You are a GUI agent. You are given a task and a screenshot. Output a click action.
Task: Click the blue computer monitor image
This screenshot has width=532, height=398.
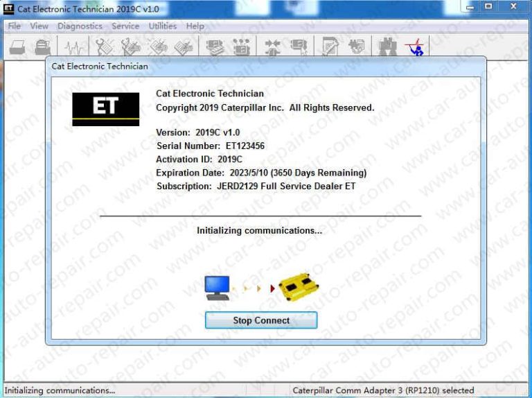coord(217,288)
